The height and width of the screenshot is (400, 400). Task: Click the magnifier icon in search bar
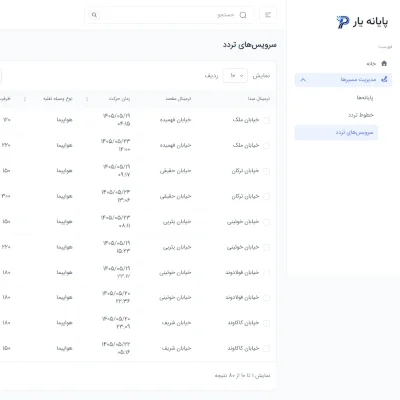pos(243,15)
